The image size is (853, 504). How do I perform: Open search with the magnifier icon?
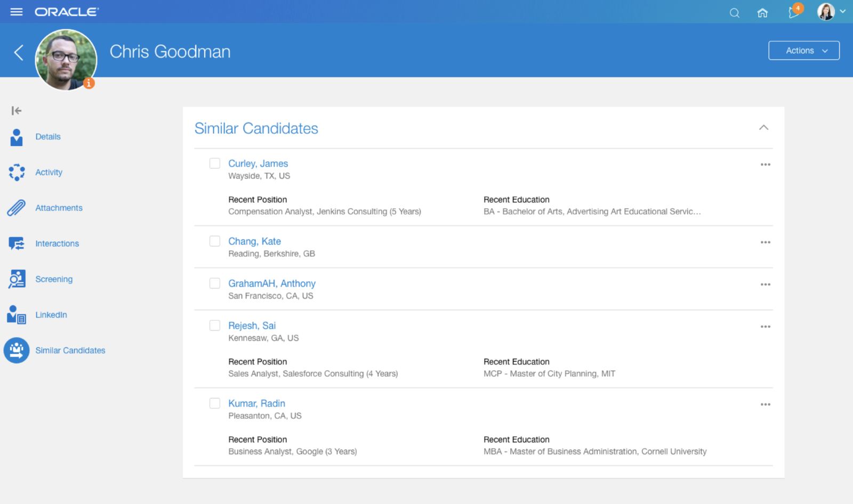point(734,12)
